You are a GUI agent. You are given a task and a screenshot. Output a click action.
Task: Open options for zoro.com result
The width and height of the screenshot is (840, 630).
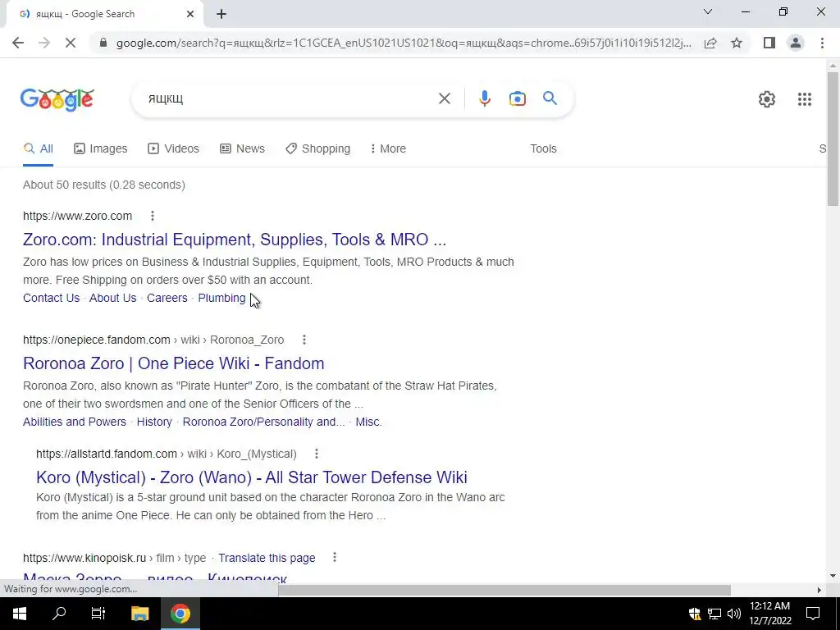tap(153, 216)
